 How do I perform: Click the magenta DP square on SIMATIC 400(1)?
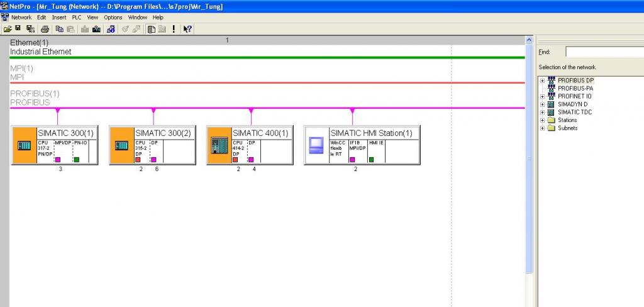tap(251, 159)
